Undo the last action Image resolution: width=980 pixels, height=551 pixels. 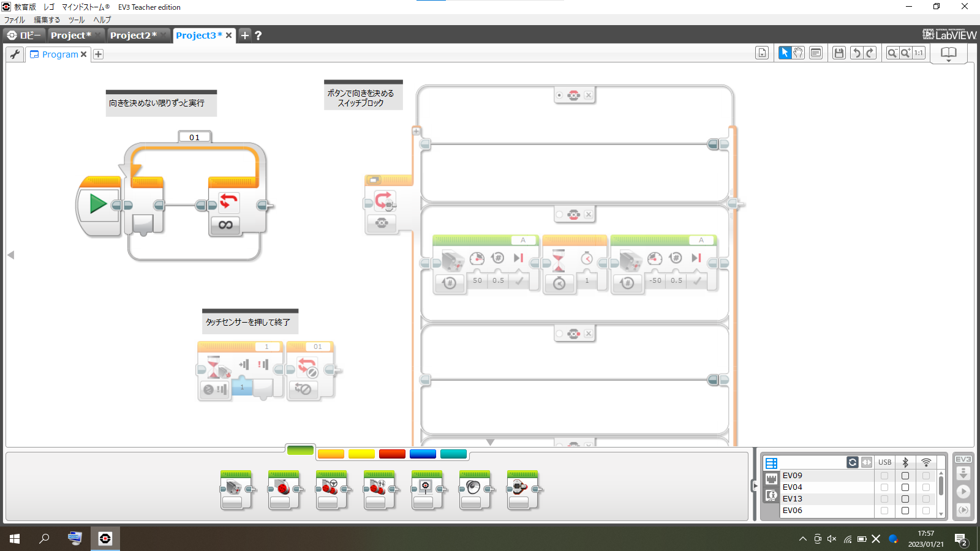[856, 53]
